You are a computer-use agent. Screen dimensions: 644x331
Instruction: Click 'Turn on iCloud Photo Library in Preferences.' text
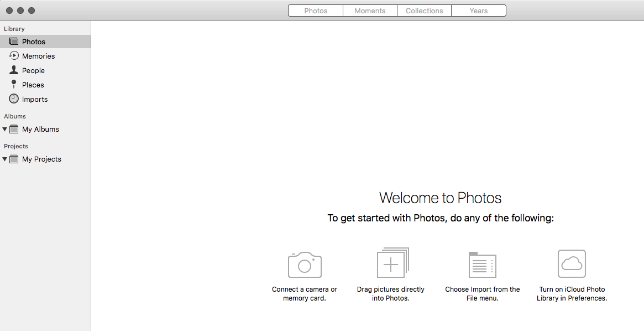coord(572,293)
